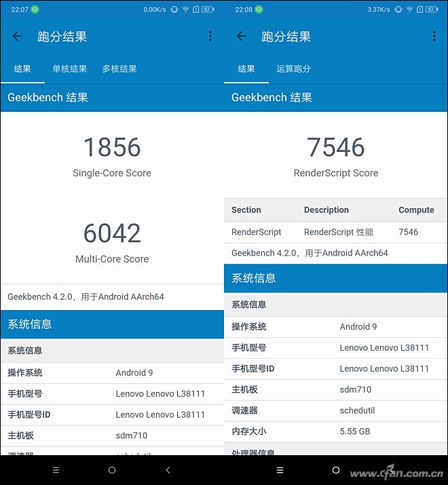The image size is (448, 485).
Task: Tap the battery icon in right status bar
Action: tap(431, 9)
